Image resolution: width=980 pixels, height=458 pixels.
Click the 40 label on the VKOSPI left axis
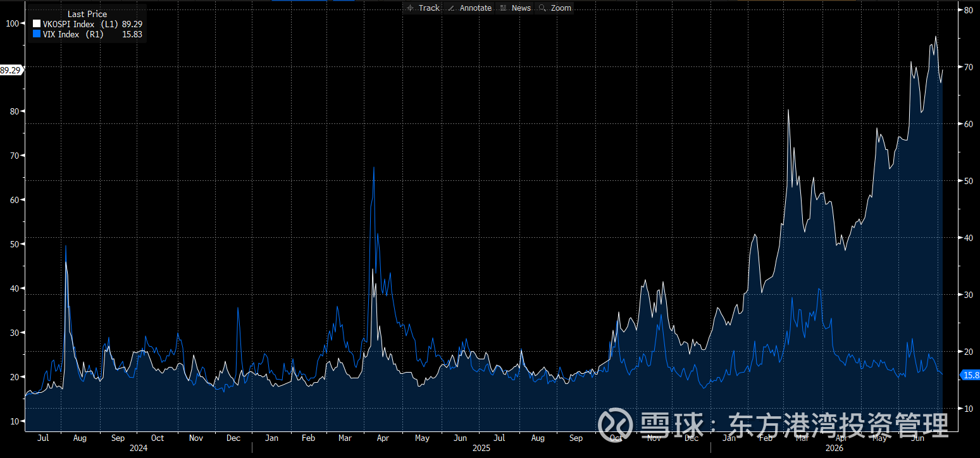[14, 288]
